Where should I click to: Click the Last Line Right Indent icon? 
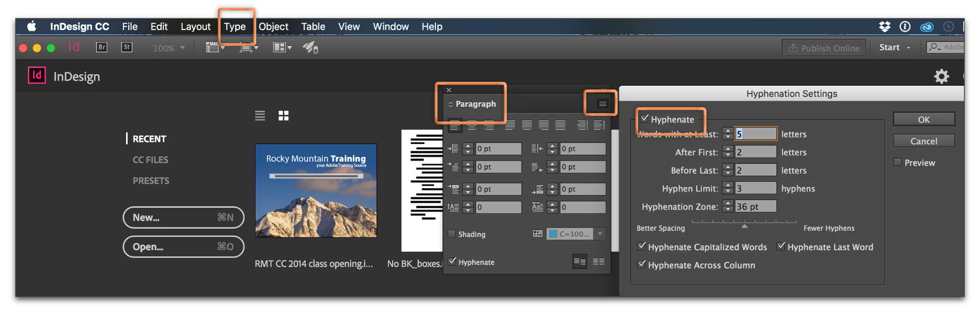tap(537, 166)
